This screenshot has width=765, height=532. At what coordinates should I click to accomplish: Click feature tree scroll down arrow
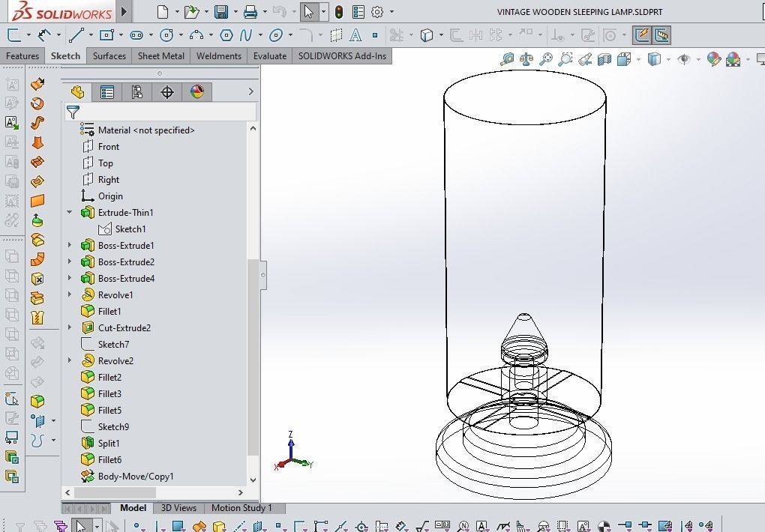253,480
